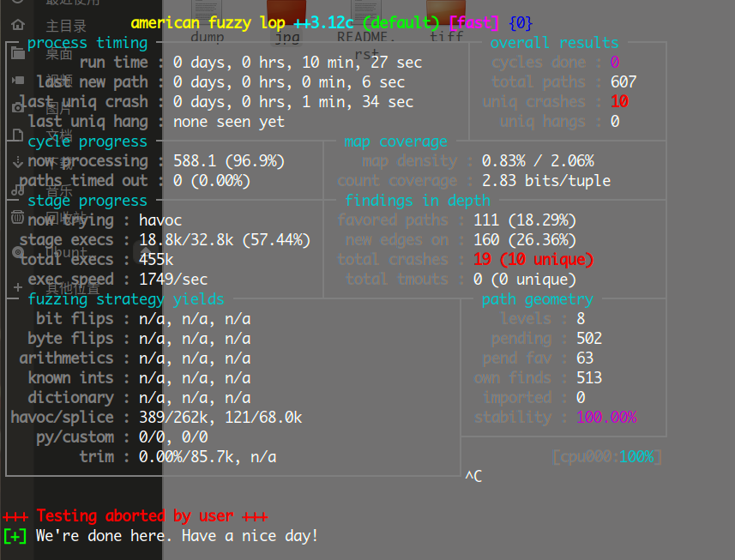735x560 pixels.
Task: Click now processing value '588.1 (96.9%)'
Action: 229,161
